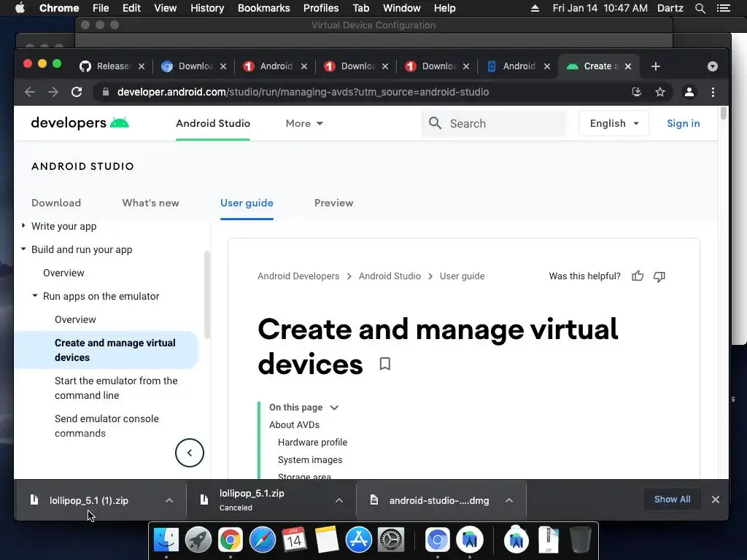Click Android Studio breadcrumb link

[390, 276]
